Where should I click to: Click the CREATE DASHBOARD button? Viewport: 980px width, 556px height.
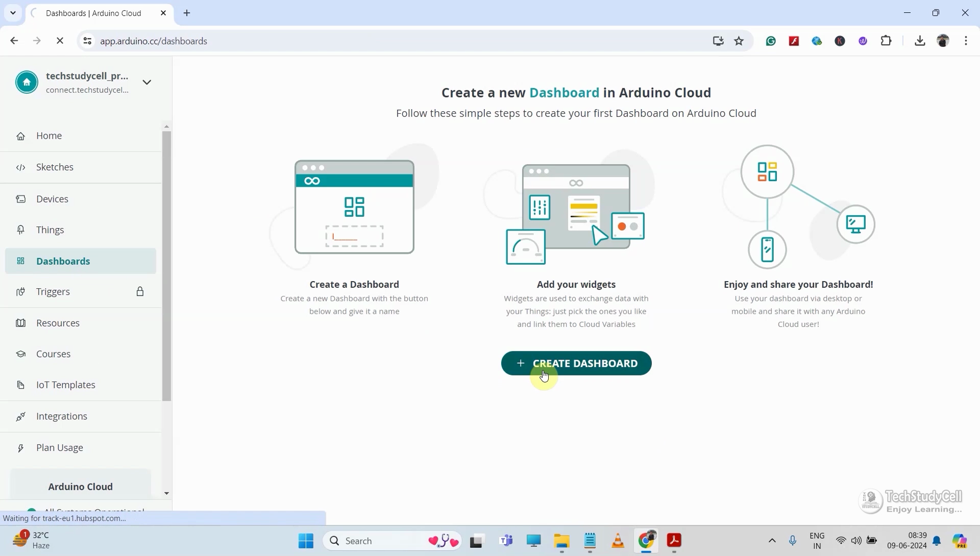coord(577,363)
